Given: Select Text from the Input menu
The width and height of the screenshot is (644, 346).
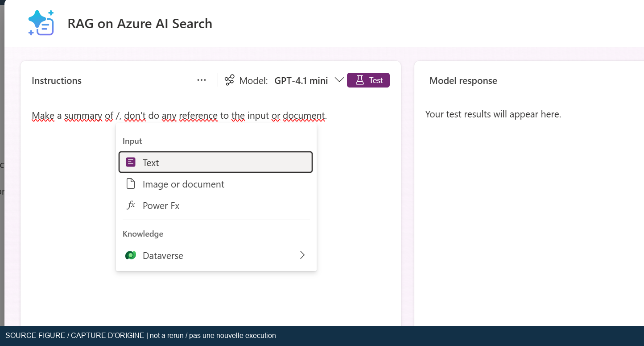Looking at the screenshot, I should (x=216, y=163).
